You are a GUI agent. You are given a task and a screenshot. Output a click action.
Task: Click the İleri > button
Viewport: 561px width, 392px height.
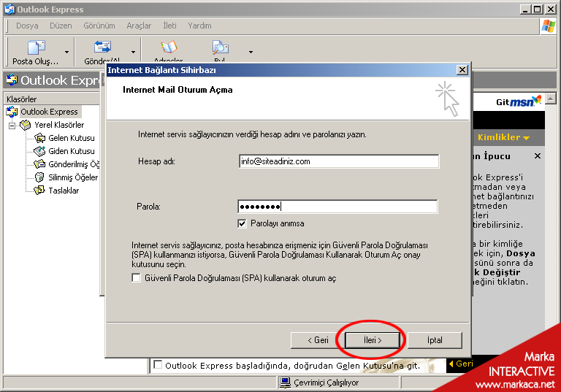[373, 340]
